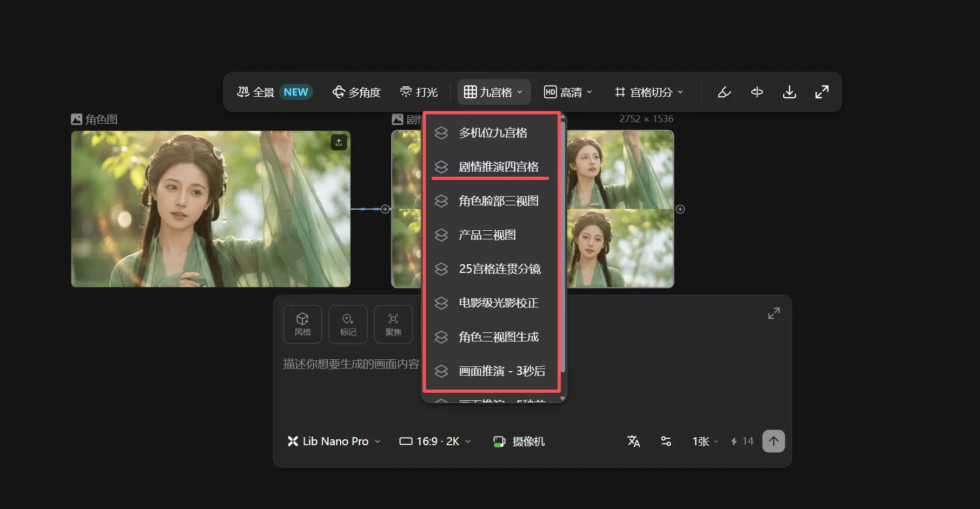Click the plus connector right of result image
The width and height of the screenshot is (980, 509).
(680, 209)
